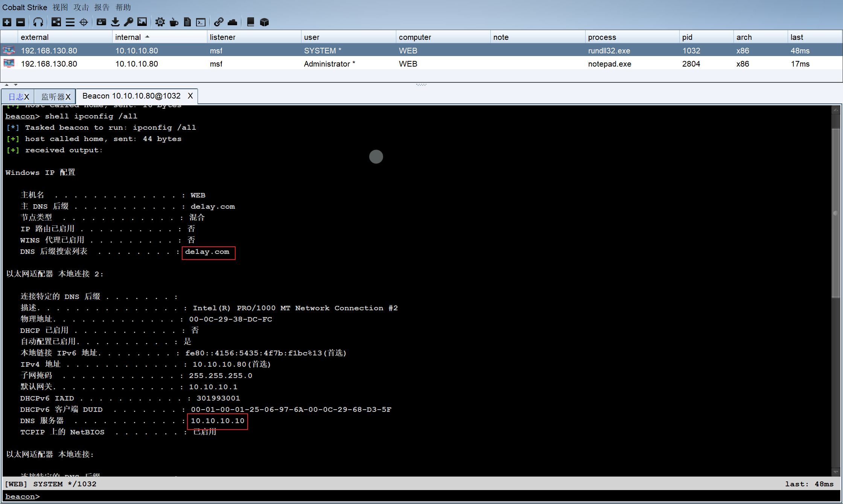The image size is (843, 504).
Task: Close the 日志 tab
Action: pos(27,97)
